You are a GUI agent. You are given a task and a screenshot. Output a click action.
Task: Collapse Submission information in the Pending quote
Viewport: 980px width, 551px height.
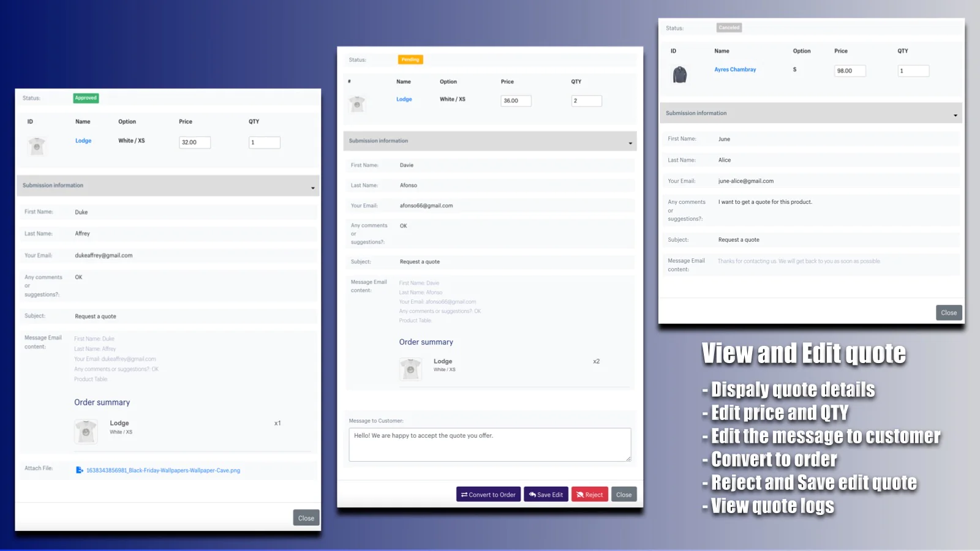coord(490,141)
